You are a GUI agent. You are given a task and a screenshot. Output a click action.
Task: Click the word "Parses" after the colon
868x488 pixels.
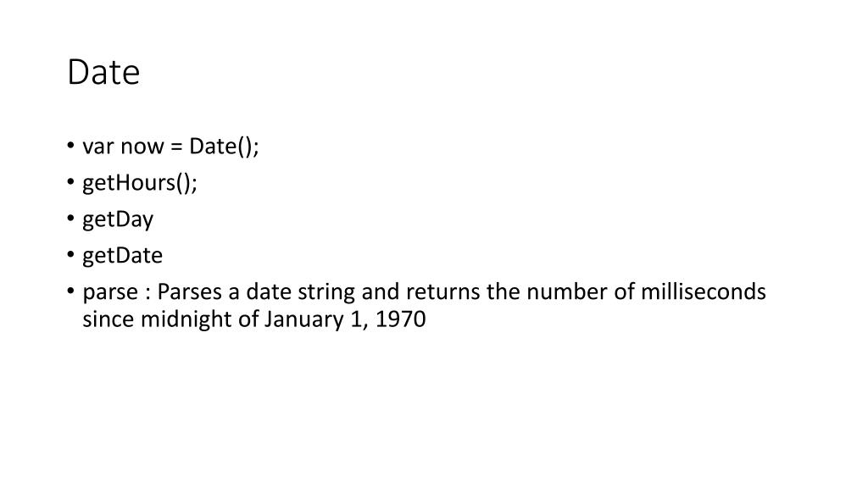pos(189,291)
